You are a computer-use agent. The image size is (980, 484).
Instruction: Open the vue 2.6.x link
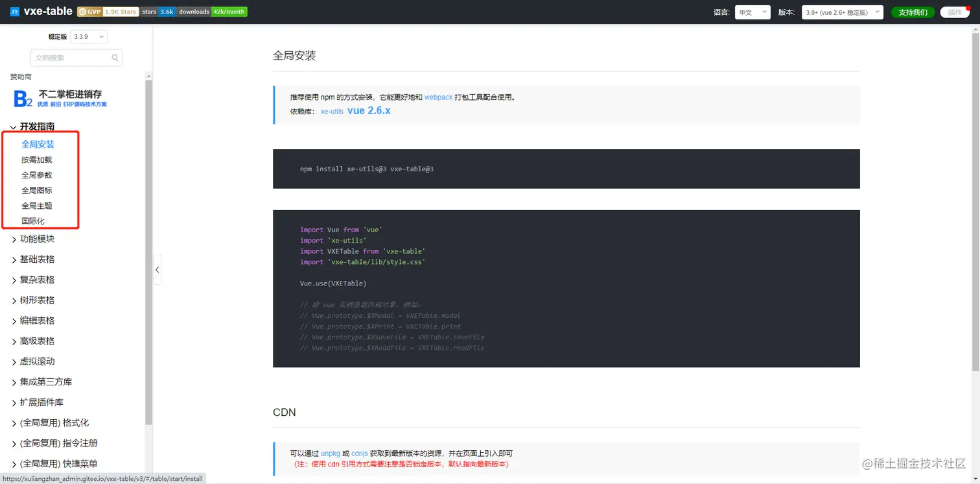tap(369, 111)
